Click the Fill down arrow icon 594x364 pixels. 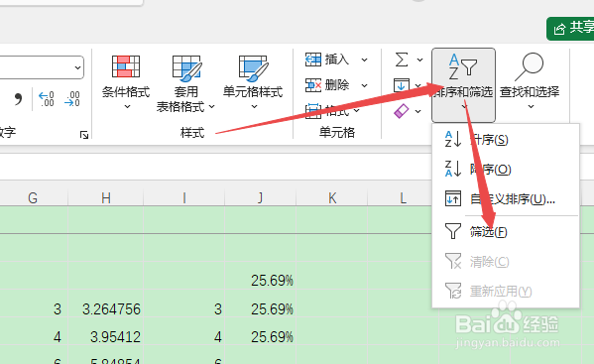point(402,85)
